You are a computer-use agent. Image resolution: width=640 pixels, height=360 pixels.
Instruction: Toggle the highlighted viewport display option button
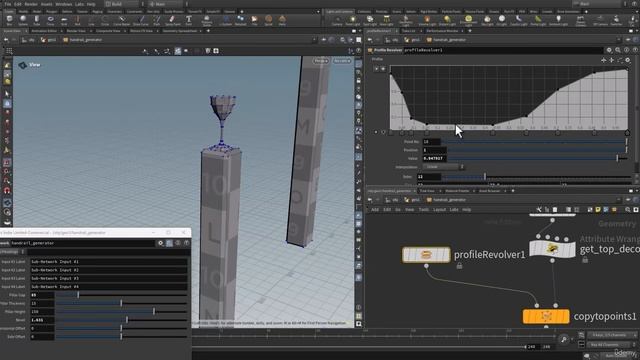pos(178,51)
